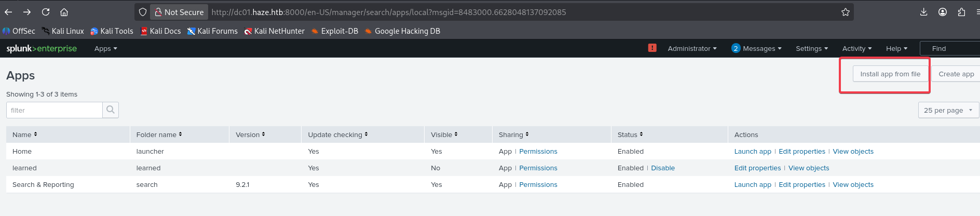The height and width of the screenshot is (216, 980).
Task: Click the filter search magnifier icon
Action: click(x=111, y=110)
